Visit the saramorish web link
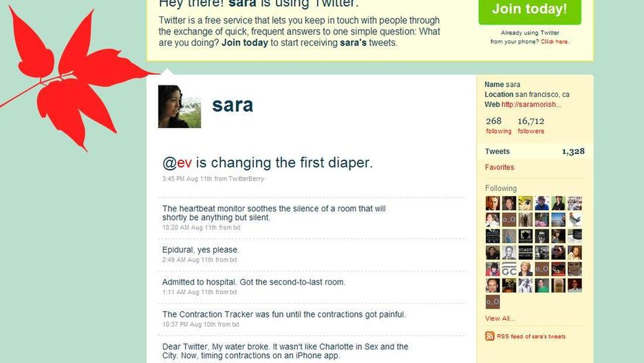This screenshot has width=644, height=363. [x=531, y=105]
